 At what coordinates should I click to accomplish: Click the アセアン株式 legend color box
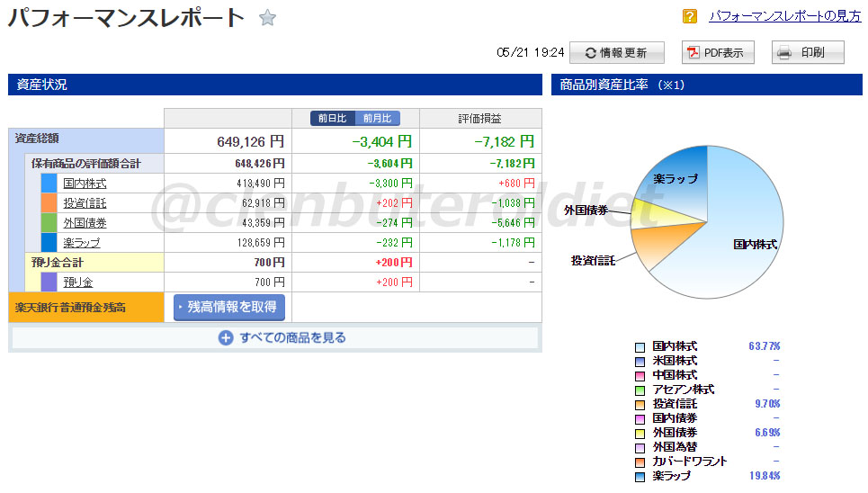tap(640, 390)
